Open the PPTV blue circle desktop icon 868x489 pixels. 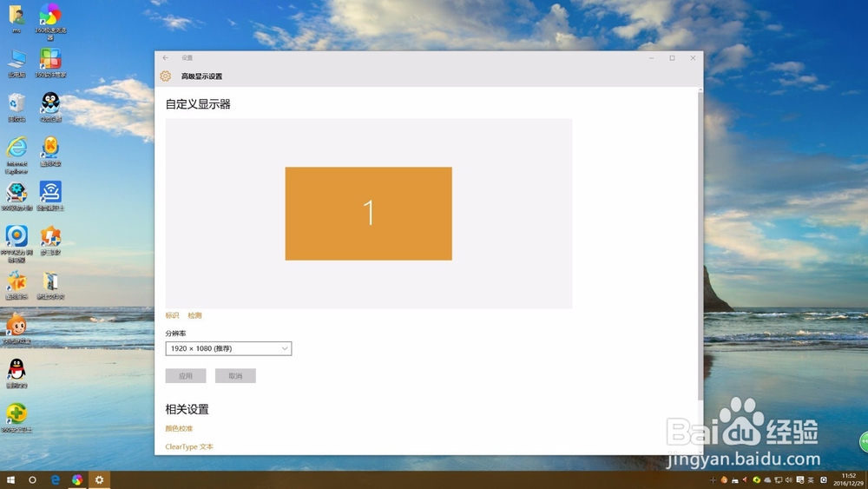[16, 244]
